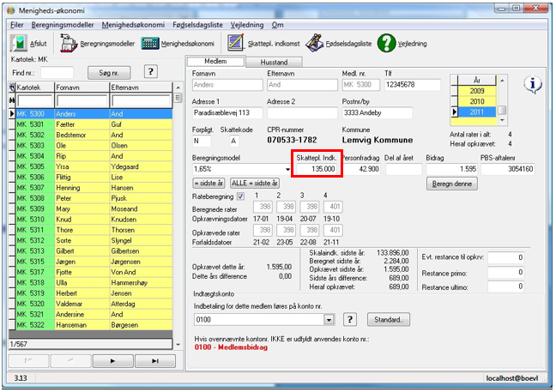Click the PBS-aftalenr field
Viewport: 556px width, 392px height.
tap(508, 169)
